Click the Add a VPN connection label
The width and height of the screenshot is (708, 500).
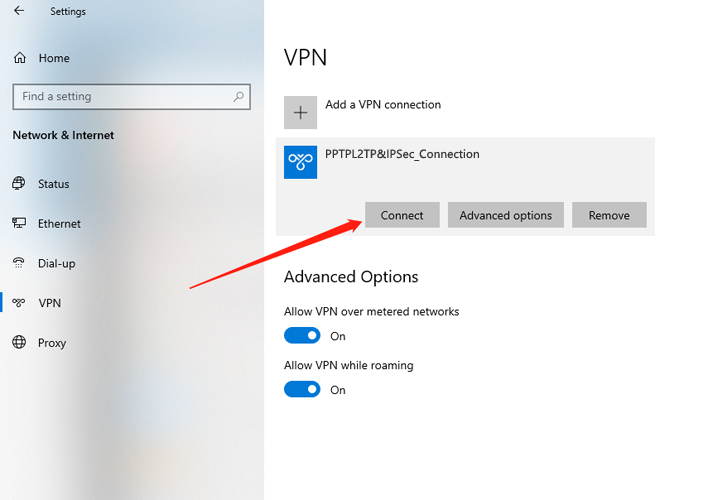click(383, 104)
